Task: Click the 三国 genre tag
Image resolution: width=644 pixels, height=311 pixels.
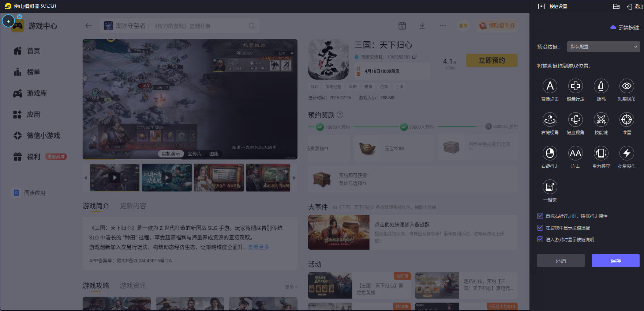Action: 400,87
